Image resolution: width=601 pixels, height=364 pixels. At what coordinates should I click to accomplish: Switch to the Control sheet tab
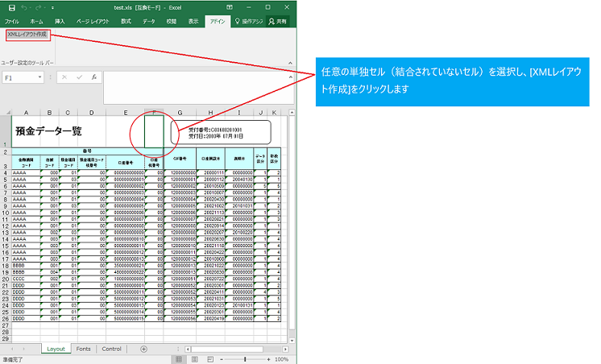[x=111, y=349]
